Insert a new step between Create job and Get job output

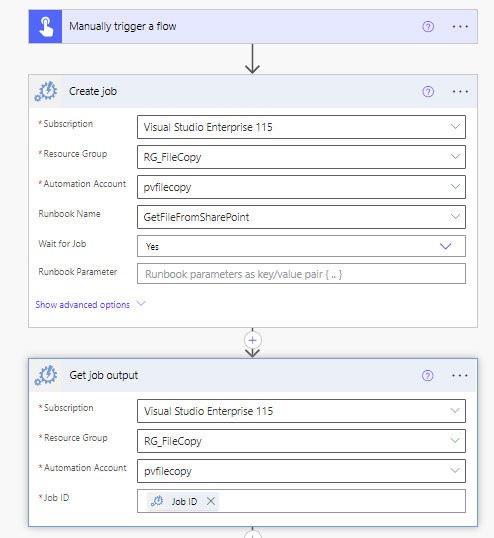tap(253, 340)
